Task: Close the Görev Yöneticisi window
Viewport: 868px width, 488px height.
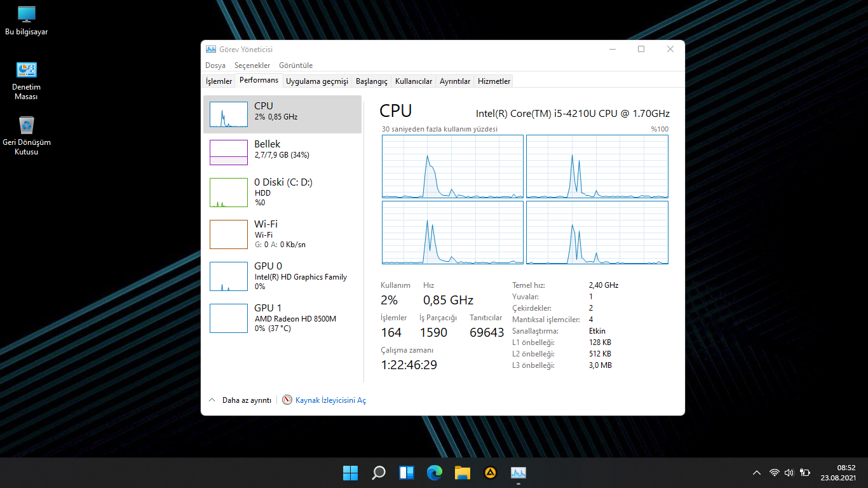Action: coord(670,49)
